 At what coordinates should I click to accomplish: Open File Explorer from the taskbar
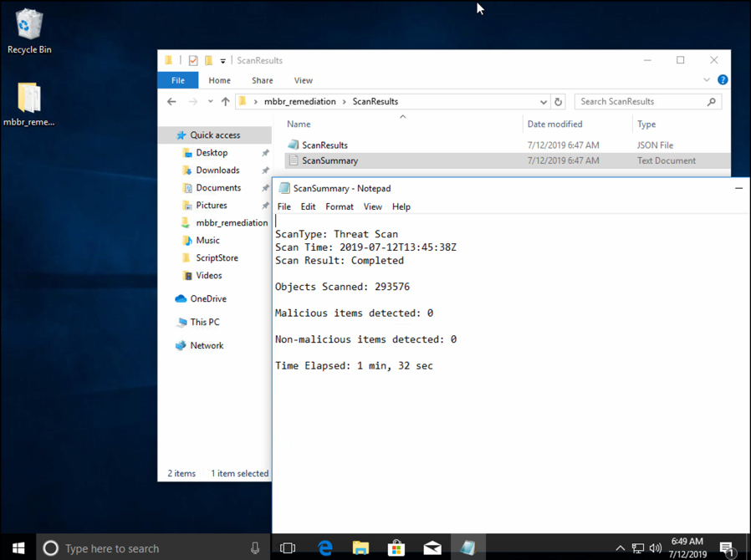360,548
